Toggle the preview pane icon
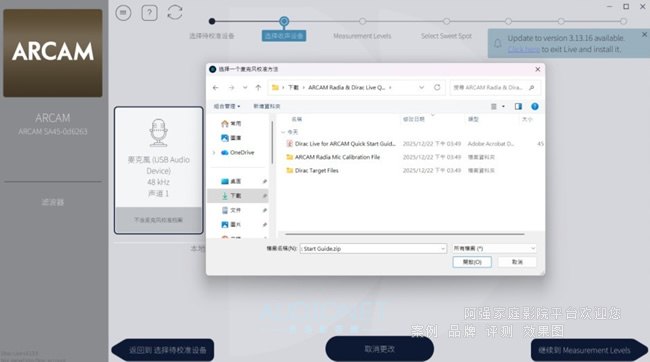650x362 pixels. pos(518,107)
